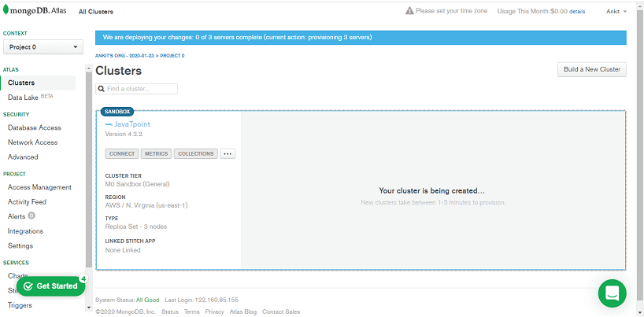Screen dimensions: 644x317
Task: Open project Settings
Action: pyautogui.click(x=20, y=246)
